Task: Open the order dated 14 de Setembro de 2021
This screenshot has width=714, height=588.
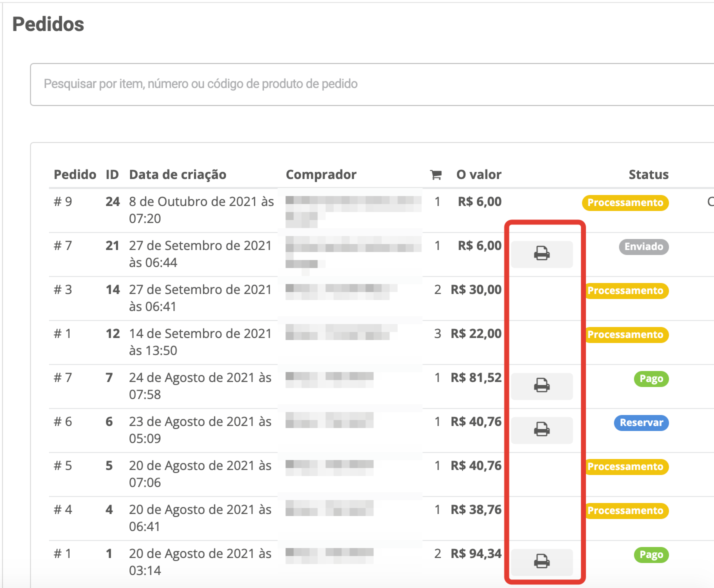Action: point(62,333)
